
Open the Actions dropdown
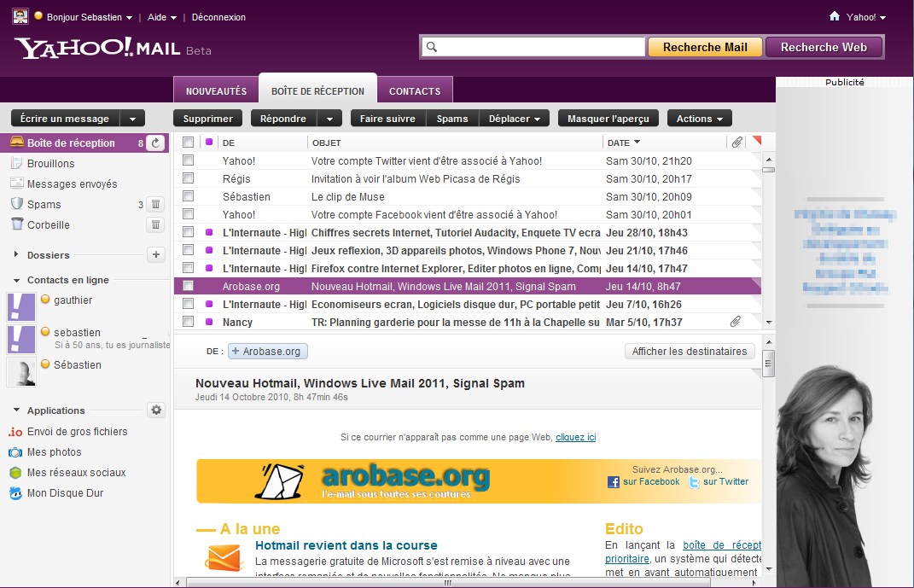(x=699, y=119)
